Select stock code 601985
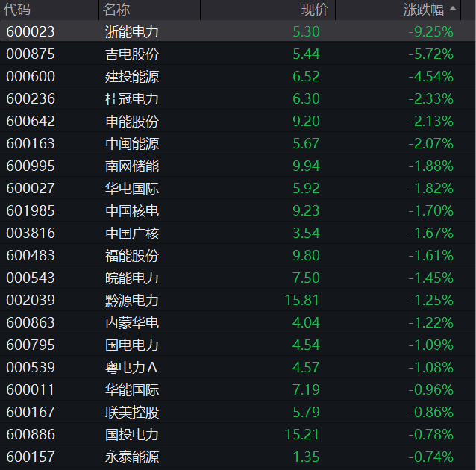 pos(31,210)
